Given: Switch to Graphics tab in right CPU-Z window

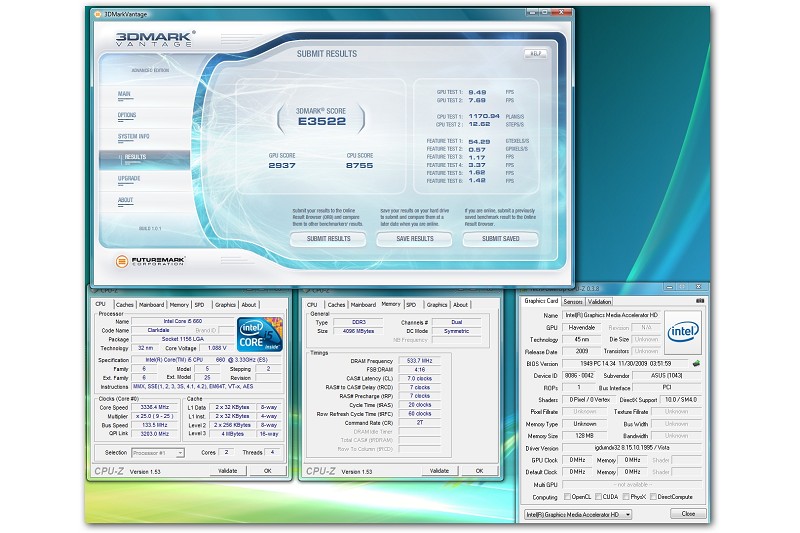Looking at the screenshot, I should pyautogui.click(x=437, y=304).
